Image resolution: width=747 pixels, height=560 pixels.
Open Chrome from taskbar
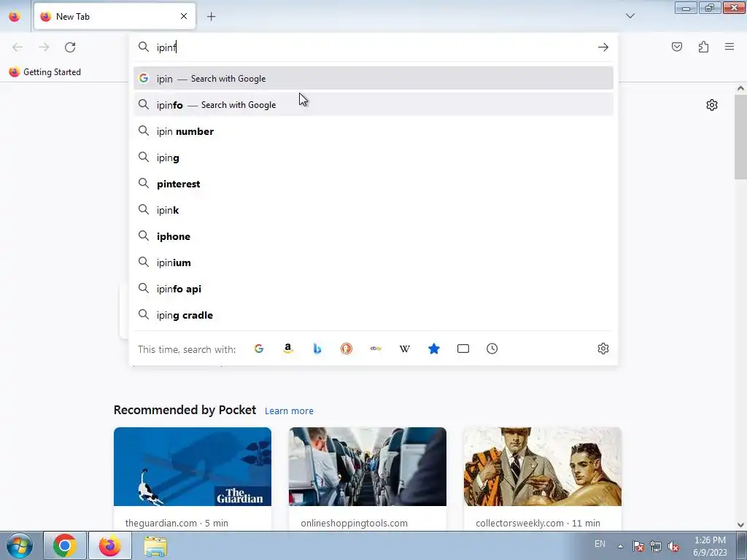[x=65, y=545]
